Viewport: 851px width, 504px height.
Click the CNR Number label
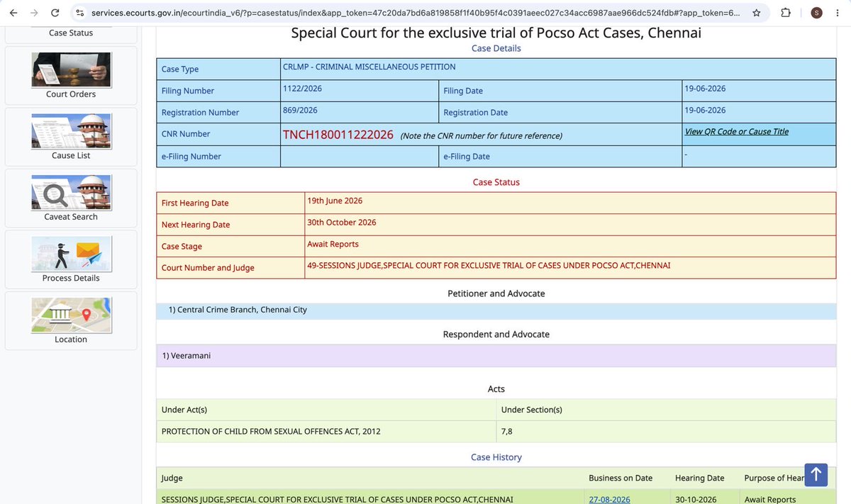186,134
